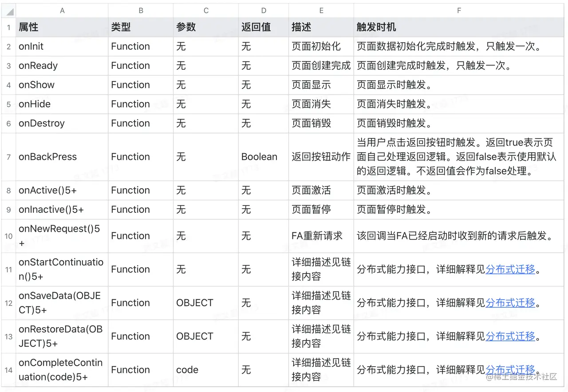
Task: Select row 1 header number
Action: (8, 27)
